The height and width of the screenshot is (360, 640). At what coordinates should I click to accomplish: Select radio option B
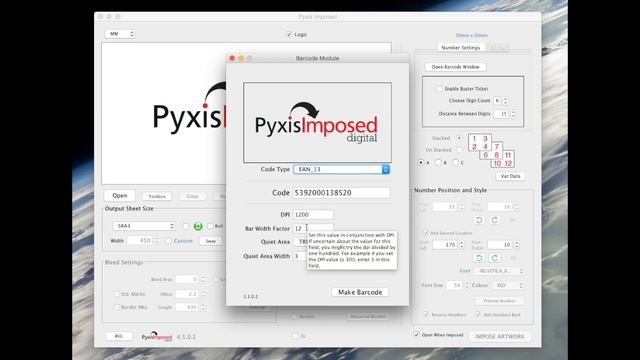438,162
